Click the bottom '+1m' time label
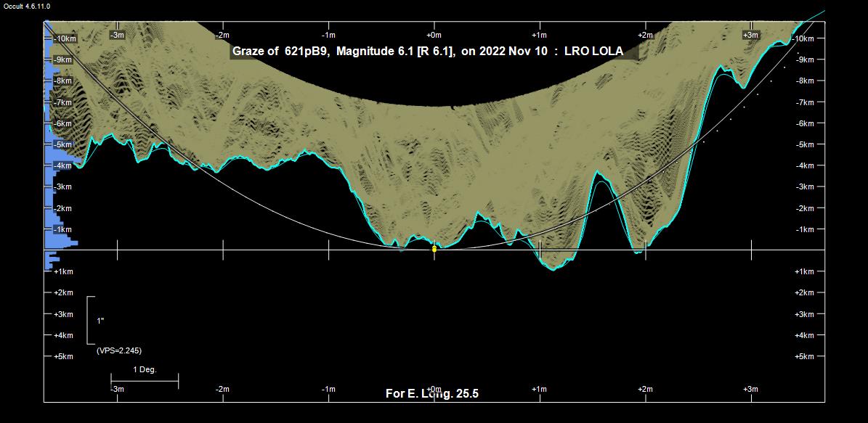Image resolution: width=868 pixels, height=423 pixels. [x=539, y=389]
